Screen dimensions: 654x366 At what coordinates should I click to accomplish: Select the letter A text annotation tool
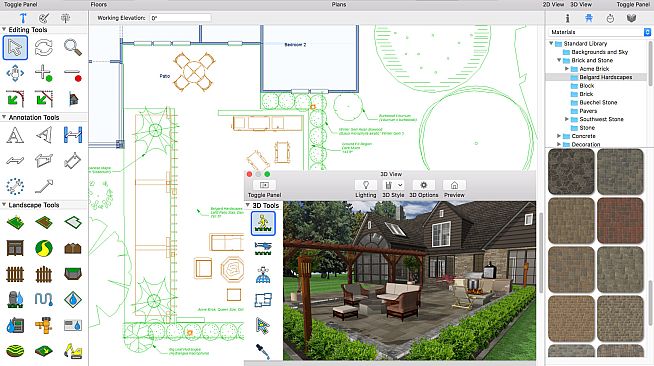tap(15, 135)
